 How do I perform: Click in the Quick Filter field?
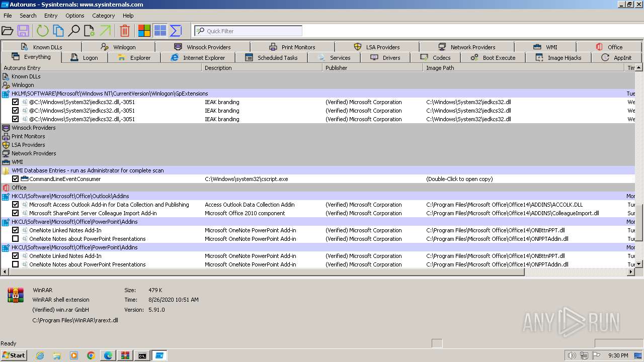tap(249, 31)
